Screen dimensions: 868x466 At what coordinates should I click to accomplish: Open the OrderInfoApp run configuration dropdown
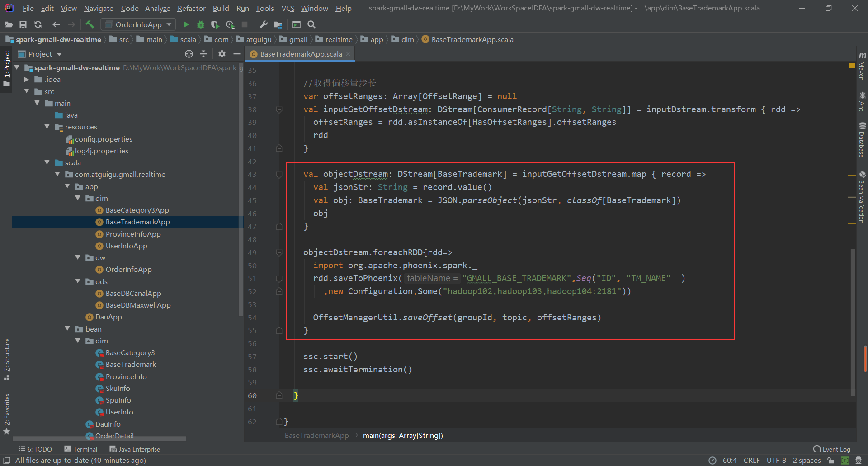(138, 24)
